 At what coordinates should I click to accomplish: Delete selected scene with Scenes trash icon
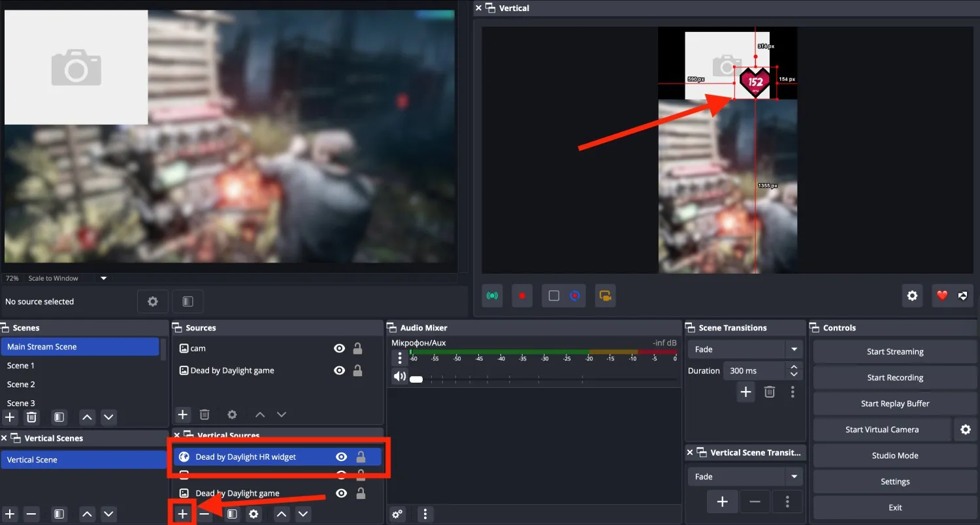31,417
